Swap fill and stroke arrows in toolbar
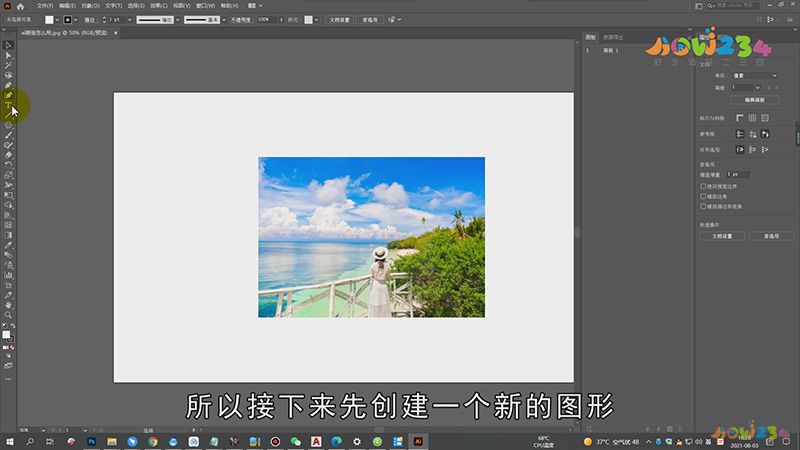Viewport: 800px width, 450px height. [x=13, y=326]
